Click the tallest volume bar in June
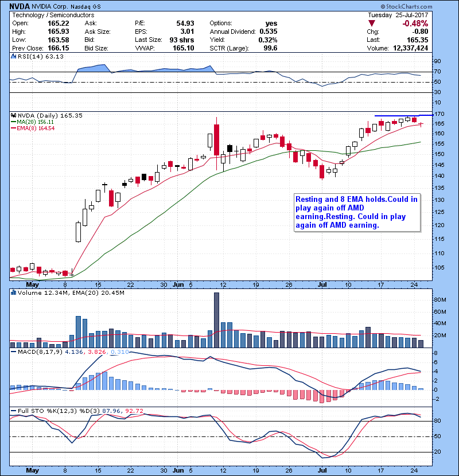Screen dimensions: 459x476 (x=216, y=319)
